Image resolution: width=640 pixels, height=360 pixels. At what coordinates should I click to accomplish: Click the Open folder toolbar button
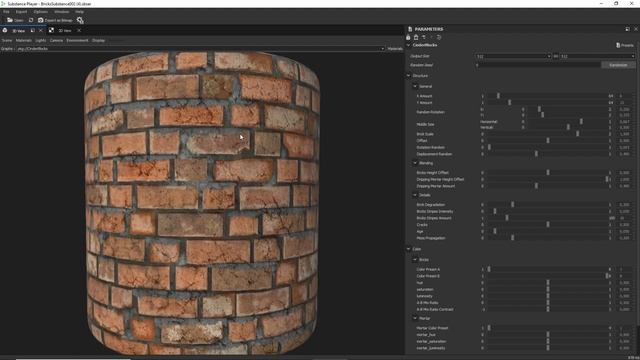(15, 20)
